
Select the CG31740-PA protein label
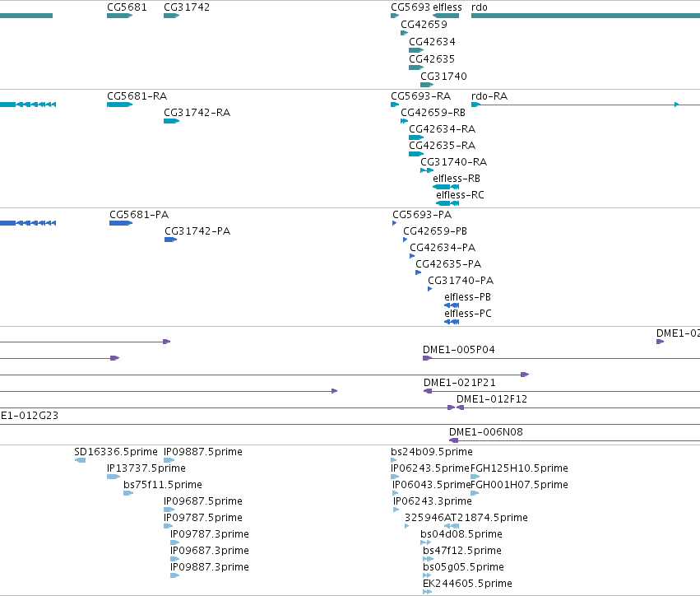[x=461, y=281]
